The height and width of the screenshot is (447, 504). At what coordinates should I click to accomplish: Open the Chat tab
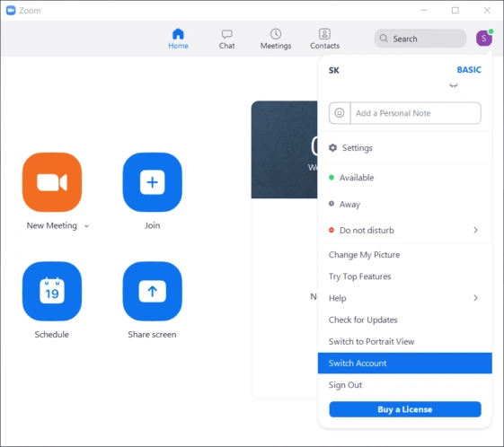[x=226, y=39]
